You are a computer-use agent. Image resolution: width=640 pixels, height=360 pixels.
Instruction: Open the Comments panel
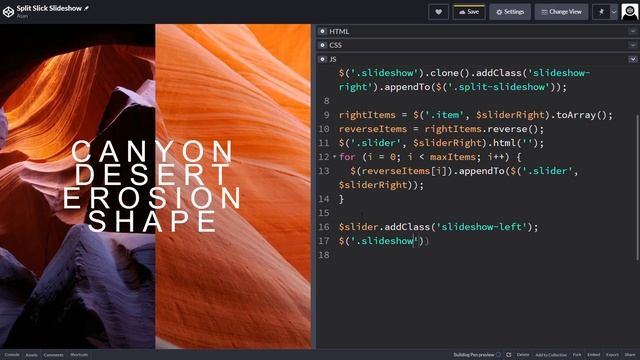53,355
